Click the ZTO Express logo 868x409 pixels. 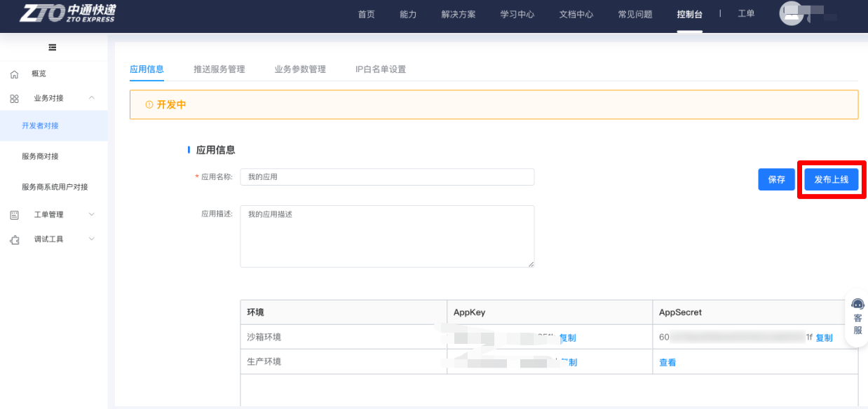[67, 12]
